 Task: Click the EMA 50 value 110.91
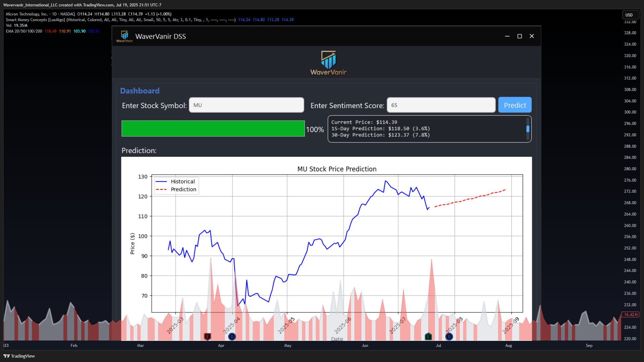[x=65, y=31]
